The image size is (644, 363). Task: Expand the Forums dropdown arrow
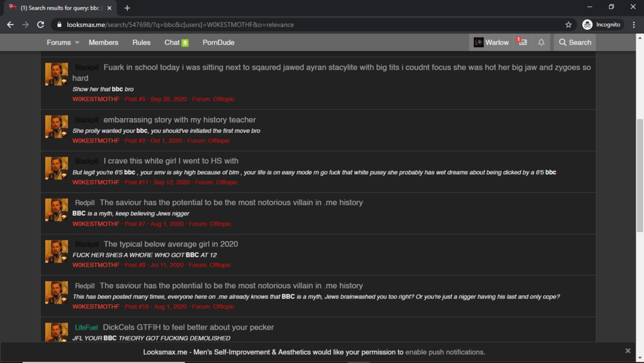pos(77,43)
